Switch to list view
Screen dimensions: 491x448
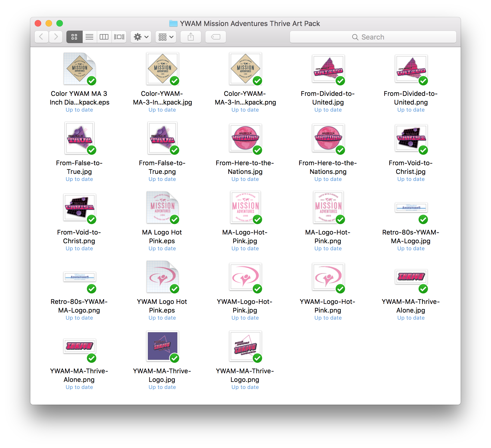click(x=89, y=37)
